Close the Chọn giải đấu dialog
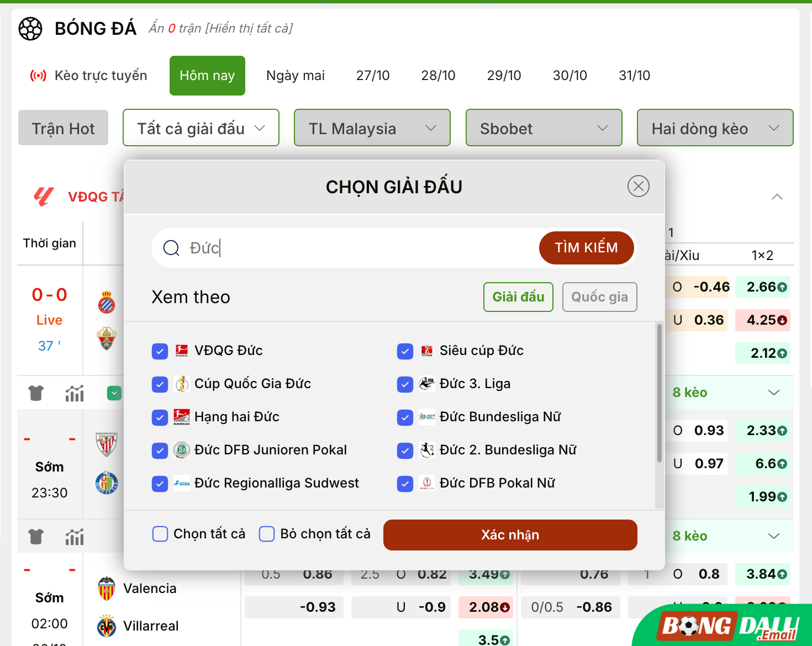812x646 pixels. tap(638, 186)
